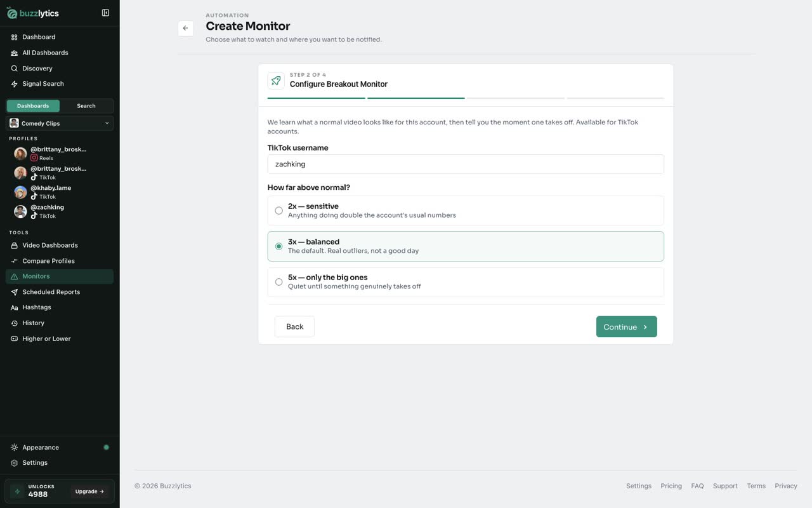Click the Hashtags icon
Screen dimensions: 812x508
(x=15, y=307)
